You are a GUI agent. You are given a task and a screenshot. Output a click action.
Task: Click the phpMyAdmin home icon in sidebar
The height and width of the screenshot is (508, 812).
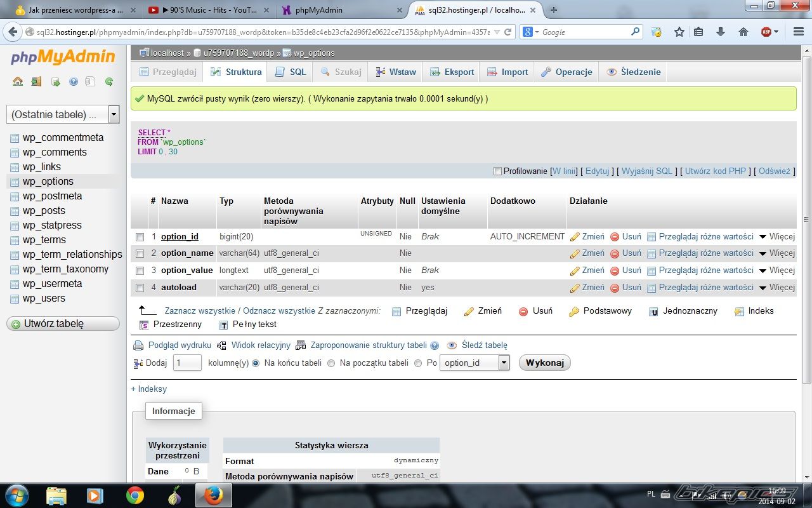click(18, 81)
